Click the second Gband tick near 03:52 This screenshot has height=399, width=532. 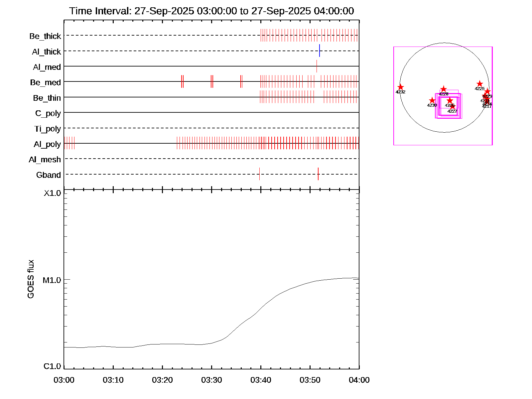click(x=318, y=174)
